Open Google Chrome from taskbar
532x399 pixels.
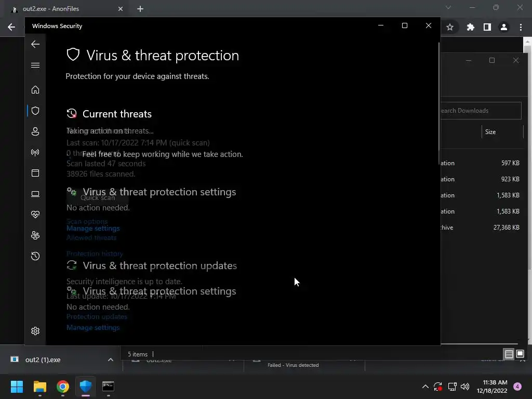(63, 387)
